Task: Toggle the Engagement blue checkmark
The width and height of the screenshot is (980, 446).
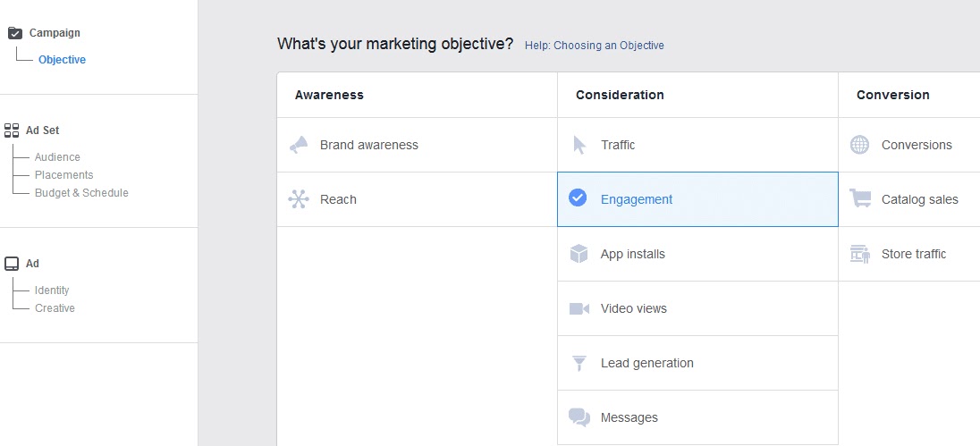Action: click(x=578, y=198)
